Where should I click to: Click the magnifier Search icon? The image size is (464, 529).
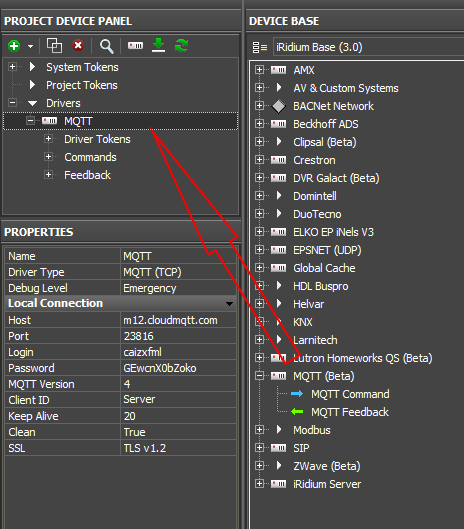click(106, 46)
